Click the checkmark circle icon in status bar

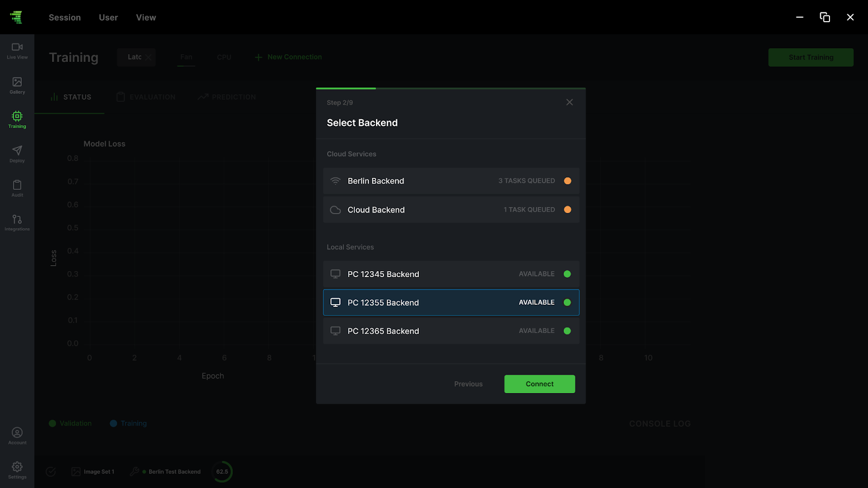(51, 472)
